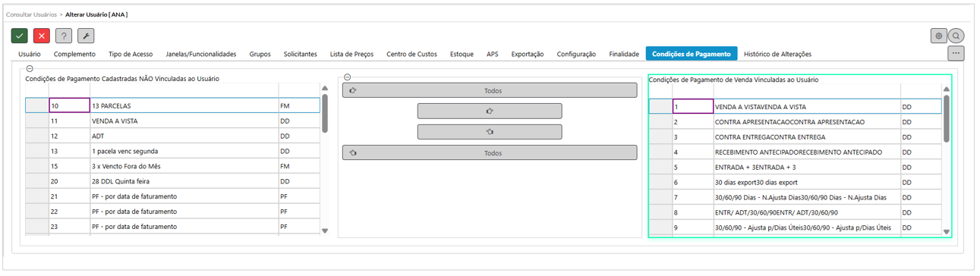The height and width of the screenshot is (276, 980).
Task: Click the code 10 cell in unlinked list
Action: pyautogui.click(x=69, y=105)
